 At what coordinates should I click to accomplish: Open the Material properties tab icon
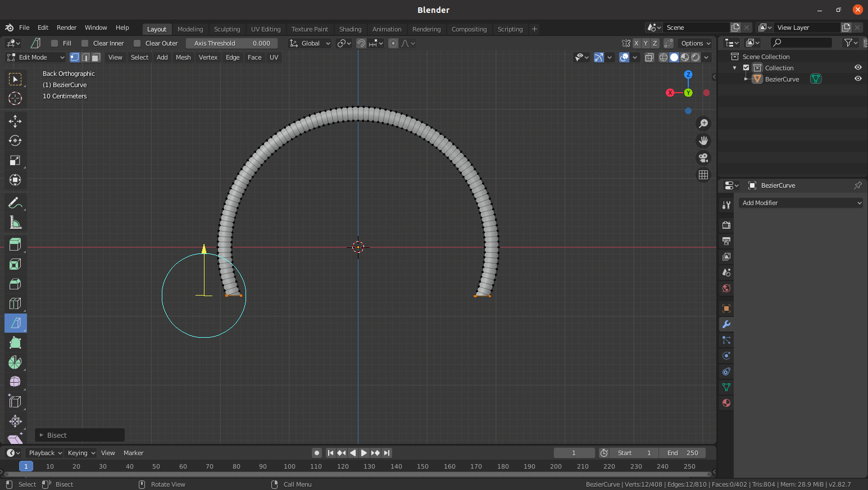point(726,403)
